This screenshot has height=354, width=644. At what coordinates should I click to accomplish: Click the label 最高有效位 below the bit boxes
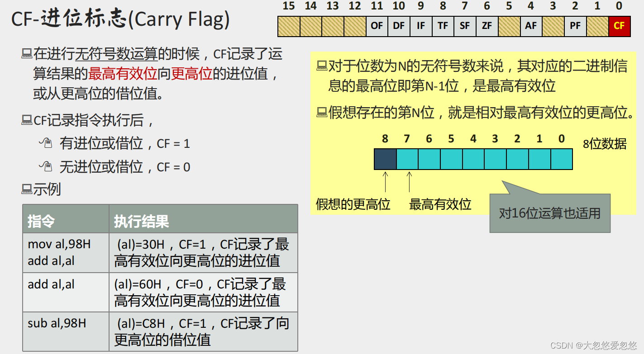(x=440, y=204)
